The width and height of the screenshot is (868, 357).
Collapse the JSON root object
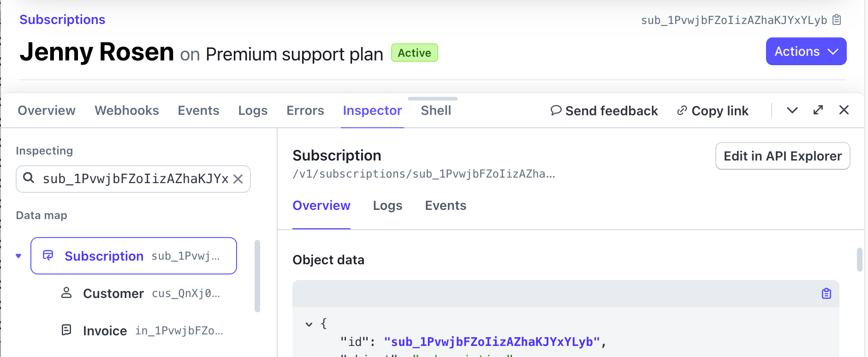tap(309, 324)
